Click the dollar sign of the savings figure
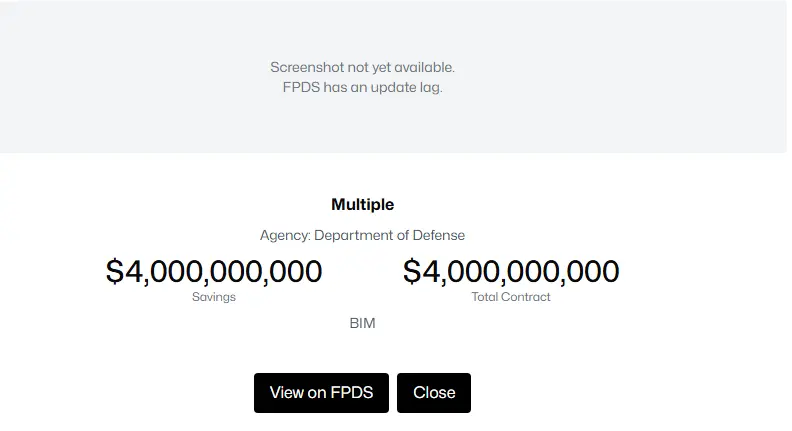 [x=114, y=271]
